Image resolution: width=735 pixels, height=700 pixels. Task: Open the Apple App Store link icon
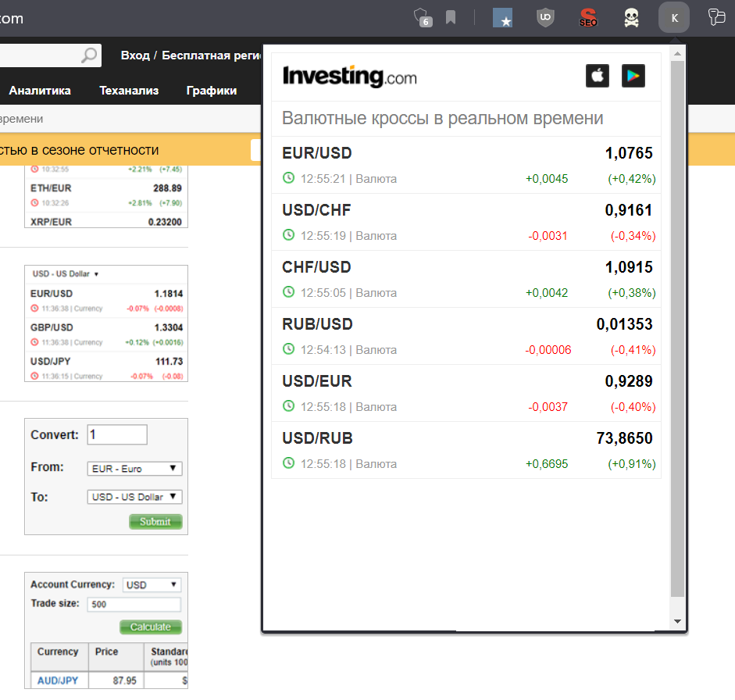(598, 76)
